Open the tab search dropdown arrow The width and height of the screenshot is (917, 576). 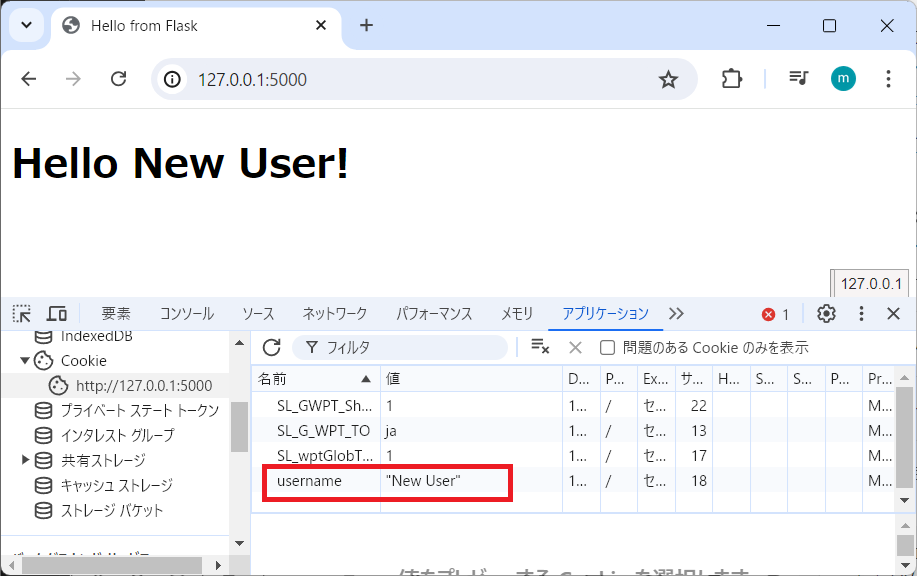click(25, 25)
